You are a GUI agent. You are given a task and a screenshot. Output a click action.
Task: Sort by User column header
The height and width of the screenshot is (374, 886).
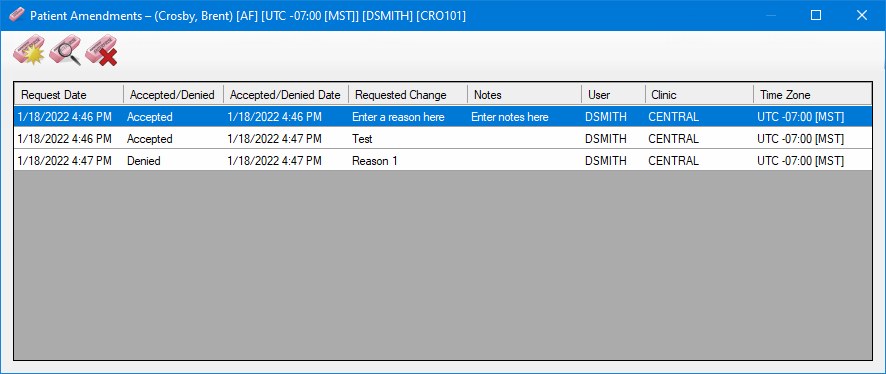[614, 94]
